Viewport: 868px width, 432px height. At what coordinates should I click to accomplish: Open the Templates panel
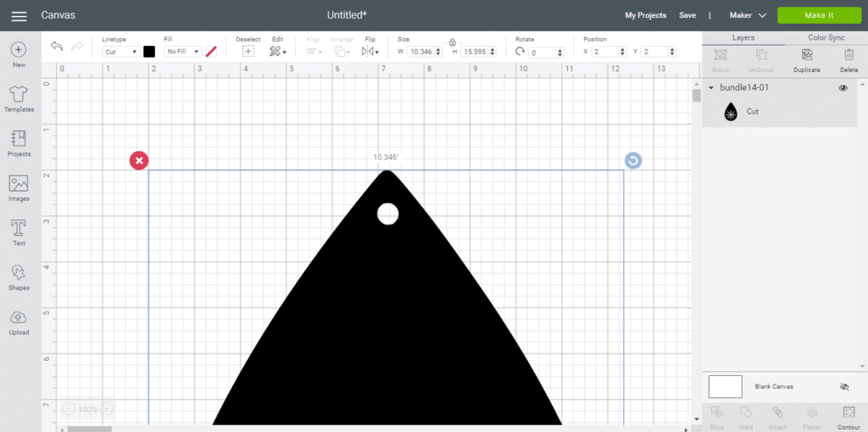(19, 98)
